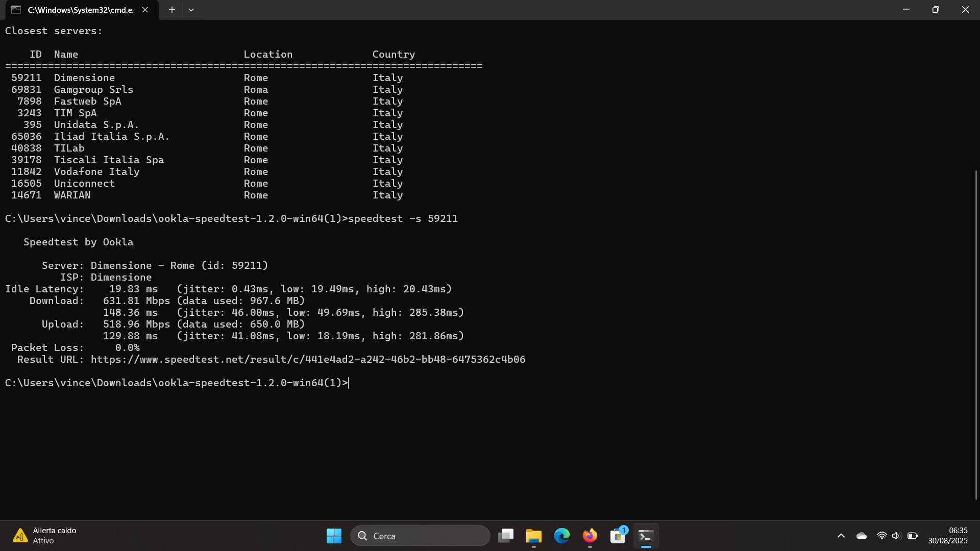This screenshot has width=980, height=551.
Task: Click the terminal vertical scrollbar
Action: point(976,334)
